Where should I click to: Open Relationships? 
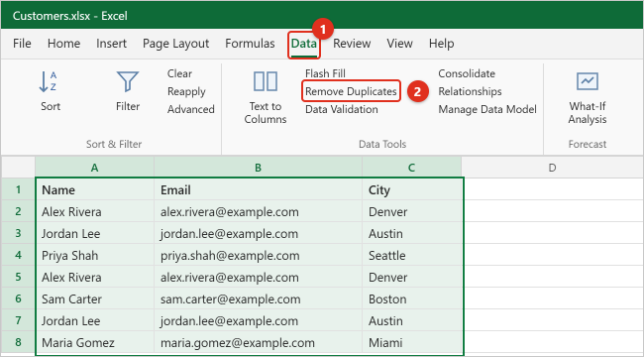click(x=470, y=91)
